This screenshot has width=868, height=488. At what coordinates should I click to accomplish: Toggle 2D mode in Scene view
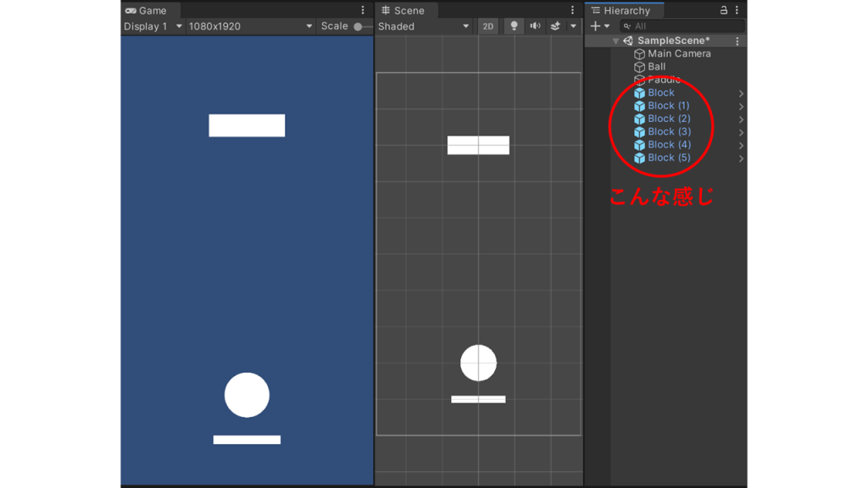click(488, 26)
